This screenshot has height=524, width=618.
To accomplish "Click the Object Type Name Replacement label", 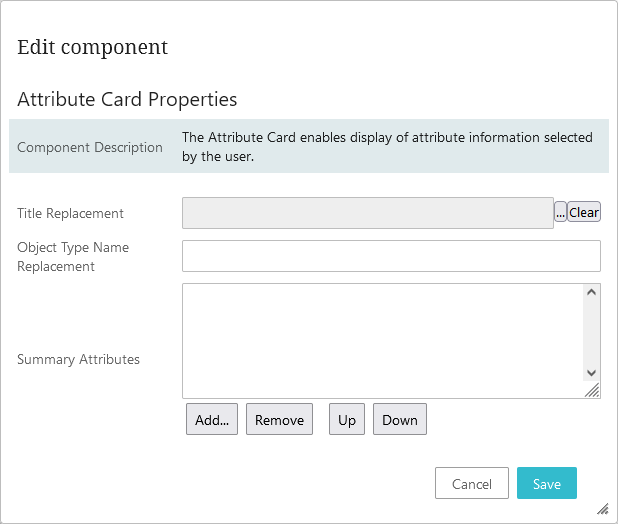I will click(73, 257).
